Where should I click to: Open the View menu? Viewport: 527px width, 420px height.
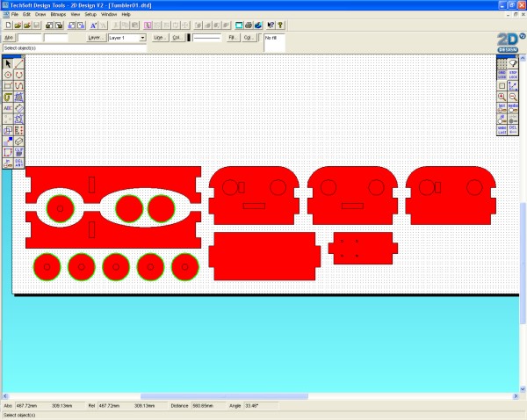point(76,14)
